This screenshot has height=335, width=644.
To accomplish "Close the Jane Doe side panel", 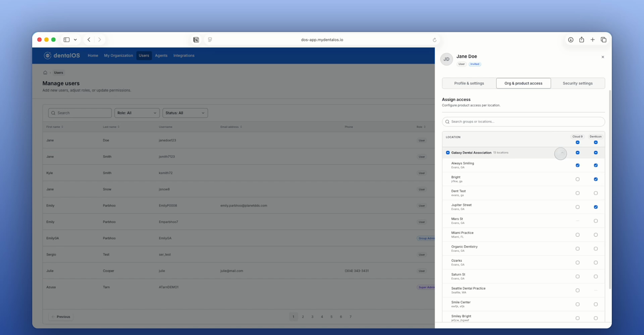I will coord(603,57).
